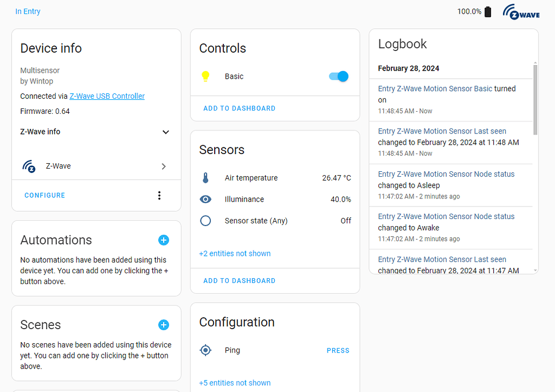Click the plus icon to add an automation
The width and height of the screenshot is (555, 392).
click(163, 240)
